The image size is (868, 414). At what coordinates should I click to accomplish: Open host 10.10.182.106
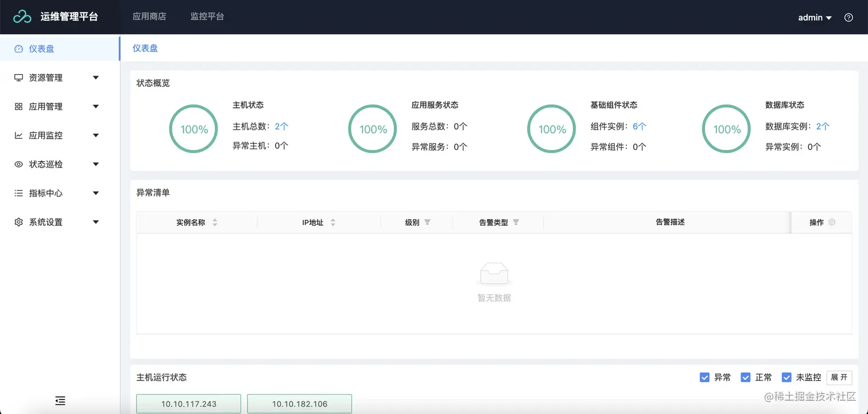[300, 404]
